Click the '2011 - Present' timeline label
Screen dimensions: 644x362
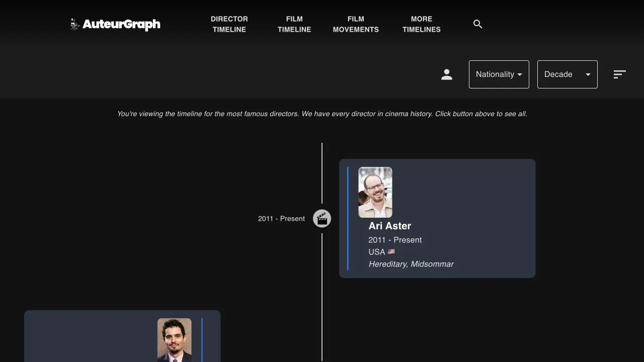pyautogui.click(x=281, y=219)
